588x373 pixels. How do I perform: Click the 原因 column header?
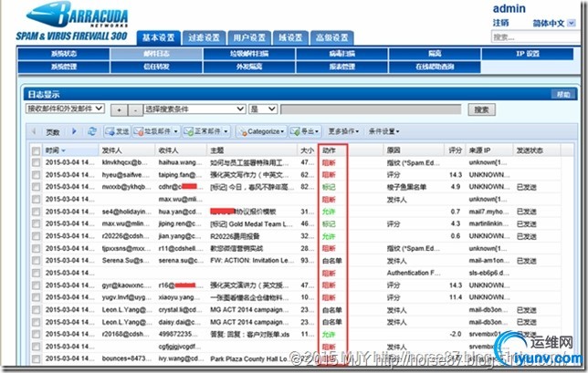(x=414, y=150)
